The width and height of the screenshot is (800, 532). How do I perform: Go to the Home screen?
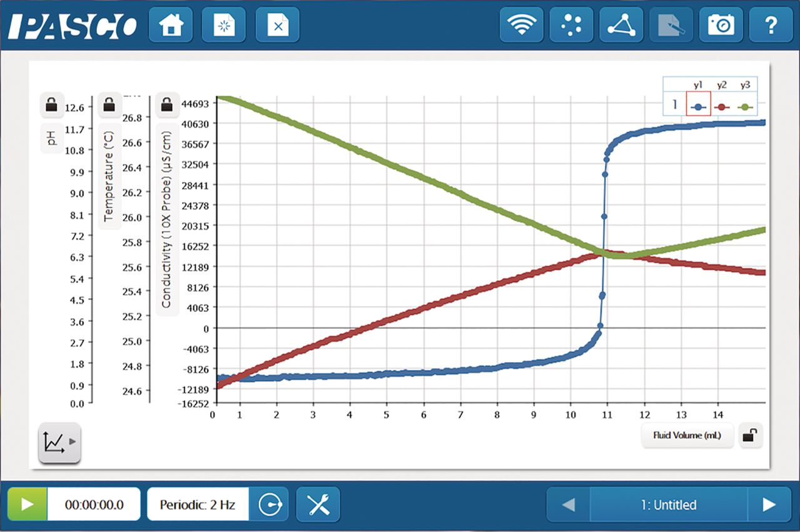[x=171, y=25]
